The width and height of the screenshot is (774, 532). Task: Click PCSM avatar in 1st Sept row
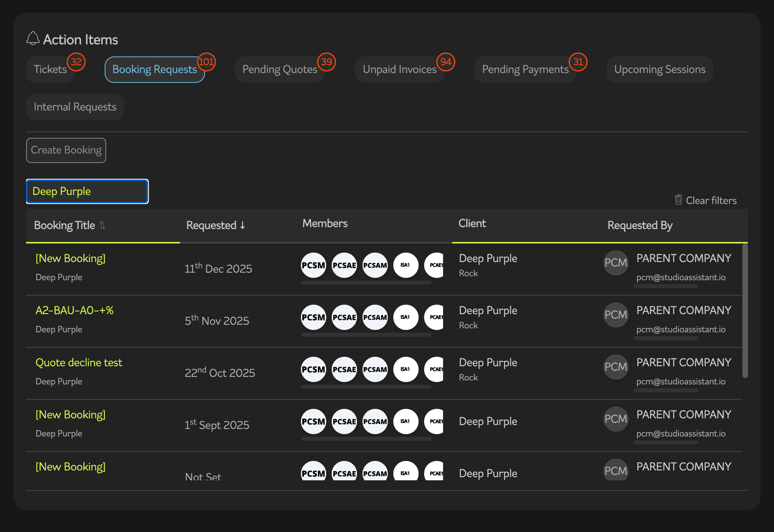click(314, 421)
